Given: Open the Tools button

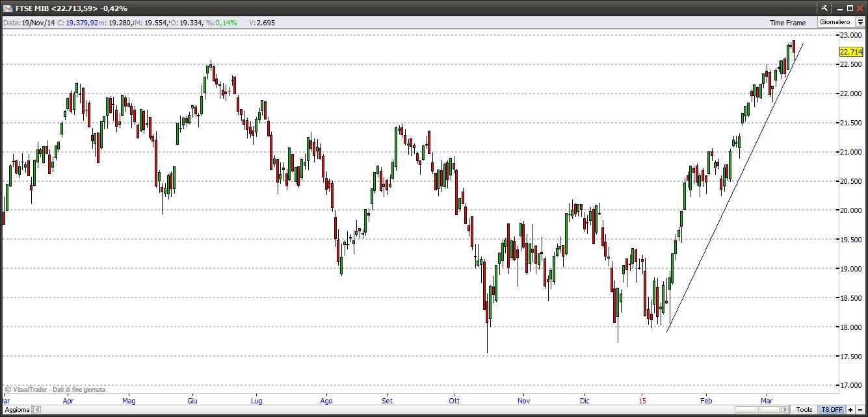Looking at the screenshot, I should point(804,410).
